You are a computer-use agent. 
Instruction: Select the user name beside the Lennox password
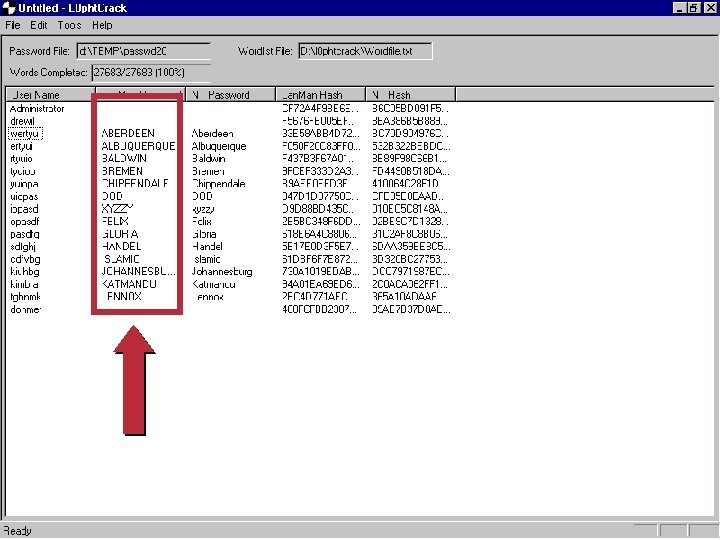click(x=25, y=297)
